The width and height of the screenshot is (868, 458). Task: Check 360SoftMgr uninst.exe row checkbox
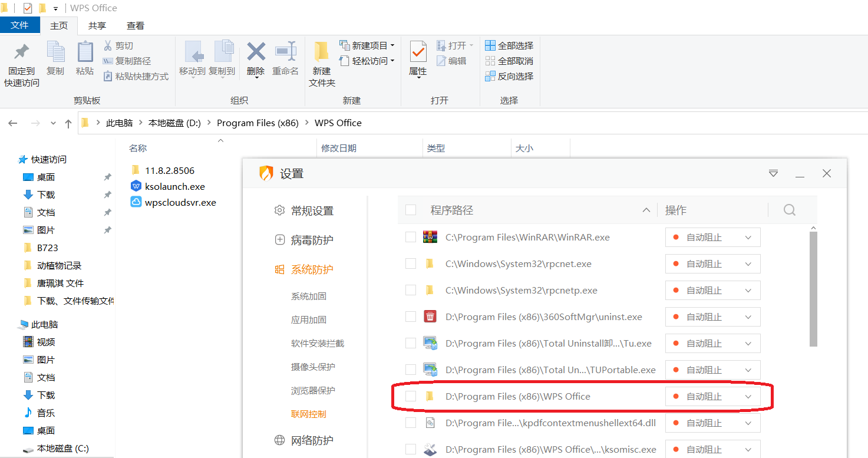[411, 317]
